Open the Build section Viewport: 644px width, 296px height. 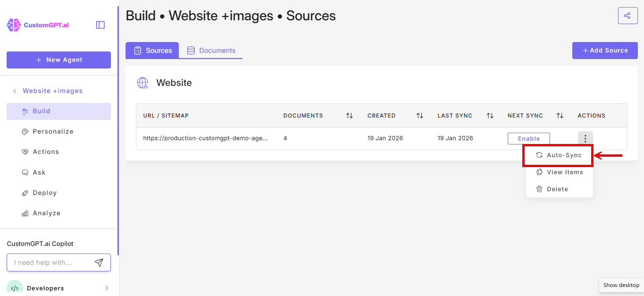[59, 111]
